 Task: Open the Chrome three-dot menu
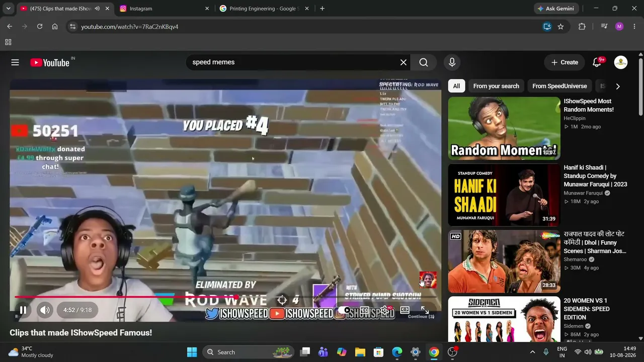[x=634, y=27]
